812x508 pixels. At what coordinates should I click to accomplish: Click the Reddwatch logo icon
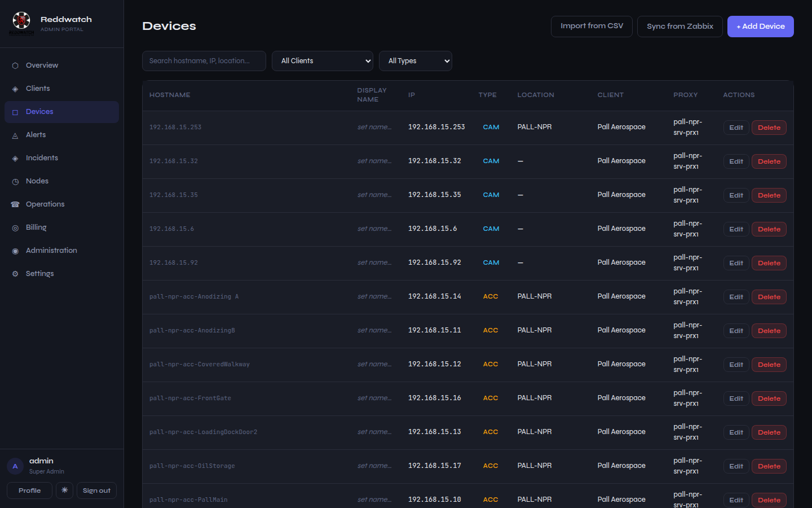pos(21,21)
